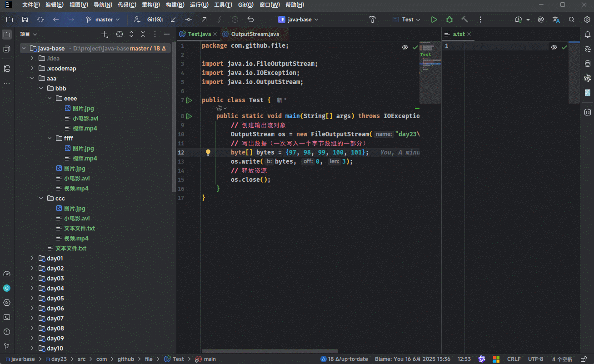Viewport: 594px width, 364px height.
Task: Switch to the OutputStream.java tab
Action: tap(255, 34)
